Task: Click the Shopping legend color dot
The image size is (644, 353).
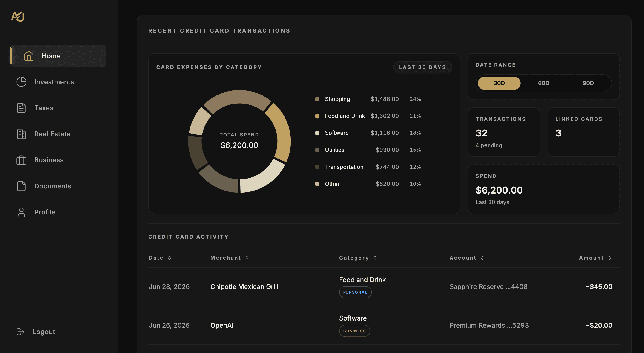Action: pos(317,99)
